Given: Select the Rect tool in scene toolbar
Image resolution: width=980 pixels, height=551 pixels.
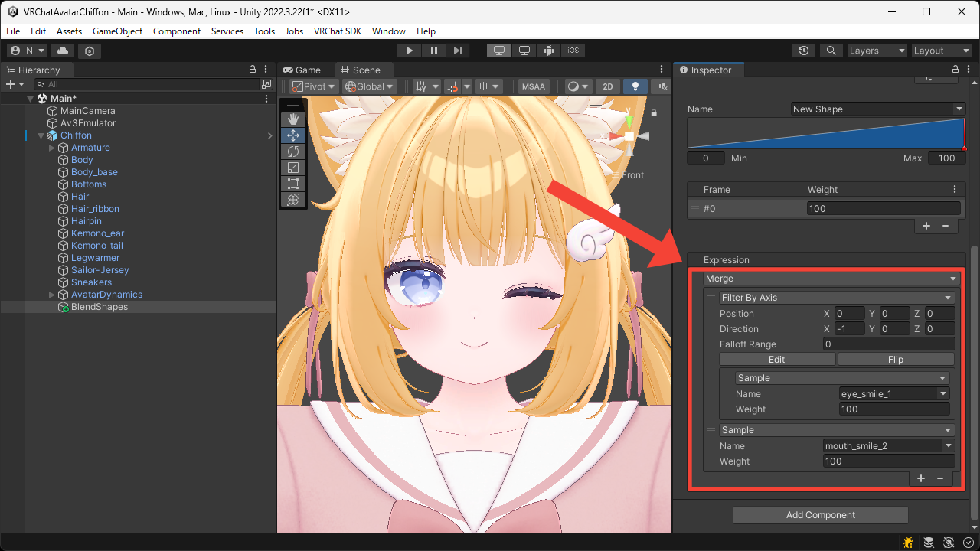Looking at the screenshot, I should [293, 184].
